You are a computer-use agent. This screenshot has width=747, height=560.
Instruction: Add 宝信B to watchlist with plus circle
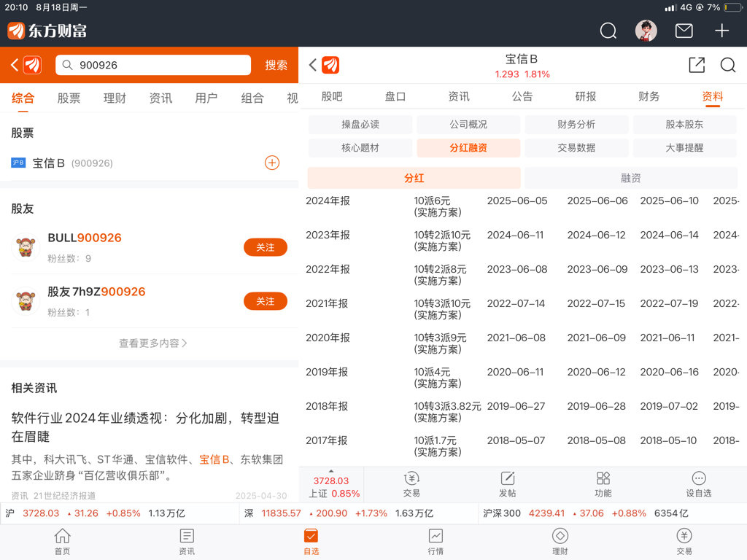coord(272,163)
